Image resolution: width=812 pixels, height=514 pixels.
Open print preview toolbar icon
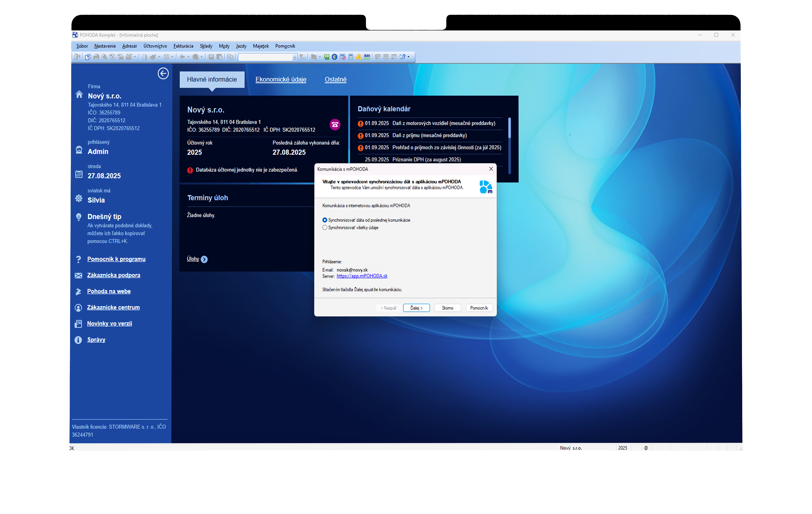point(104,57)
